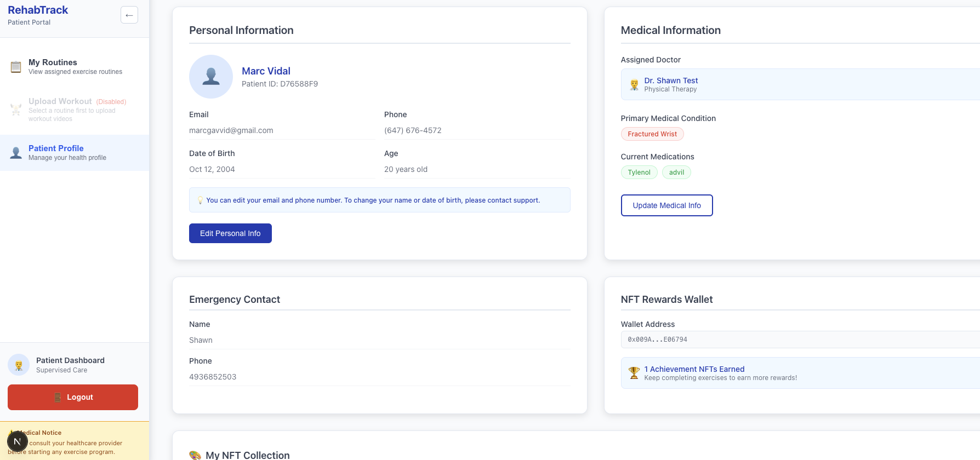Screen dimensions: 980x460
Task: Click Marc Vidal's profile avatar
Action: 211,77
